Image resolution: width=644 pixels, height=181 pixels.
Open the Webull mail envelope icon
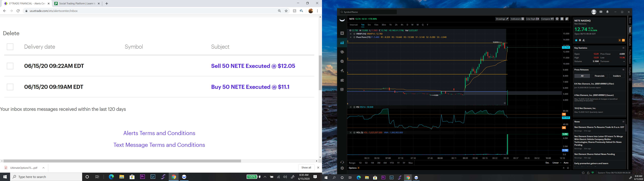click(x=601, y=12)
